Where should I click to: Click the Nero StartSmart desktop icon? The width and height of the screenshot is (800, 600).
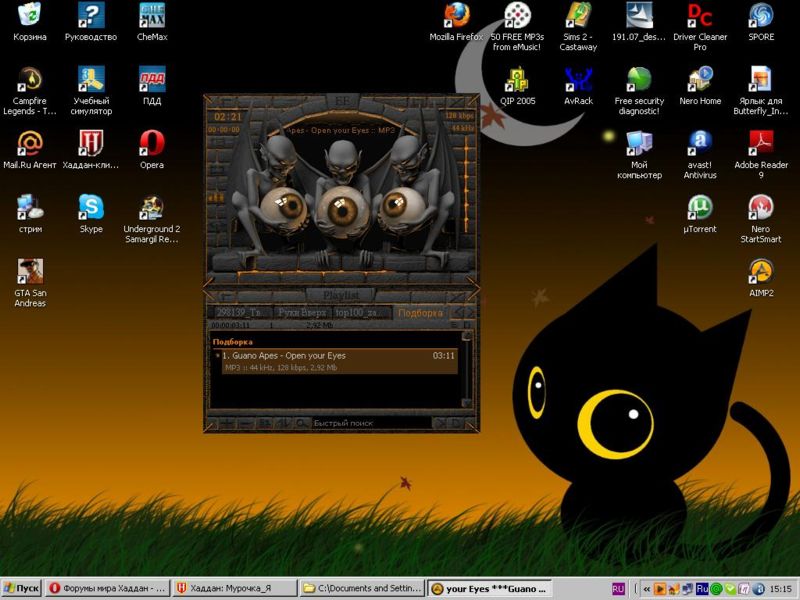click(761, 207)
